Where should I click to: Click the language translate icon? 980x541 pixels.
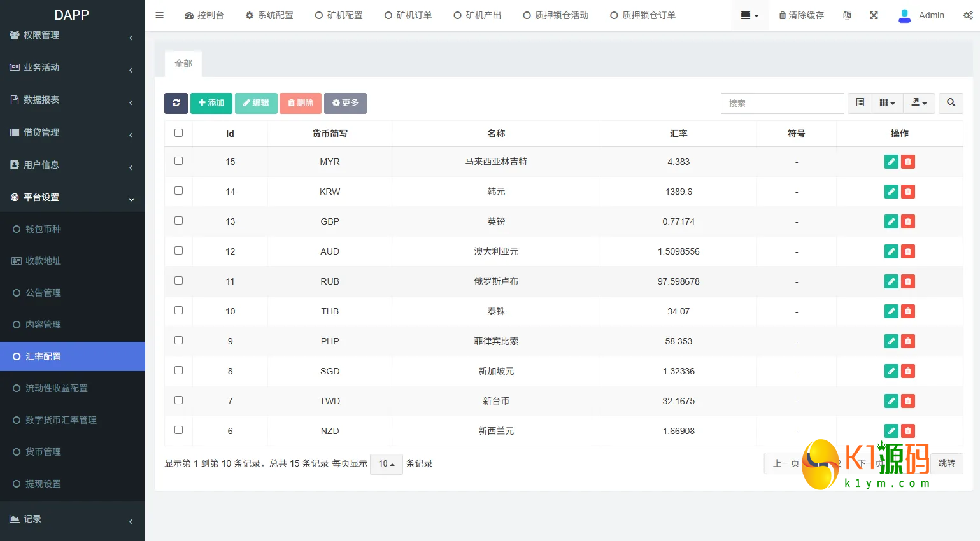847,15
